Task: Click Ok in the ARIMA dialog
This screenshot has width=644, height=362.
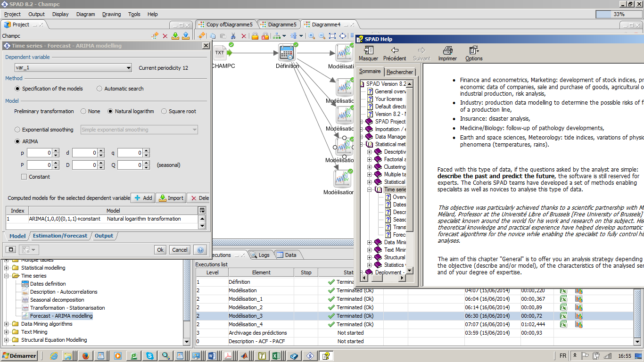Action: [160, 250]
